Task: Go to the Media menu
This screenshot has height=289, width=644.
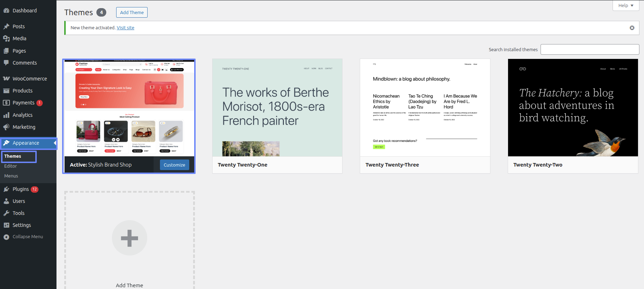Action: tap(19, 38)
